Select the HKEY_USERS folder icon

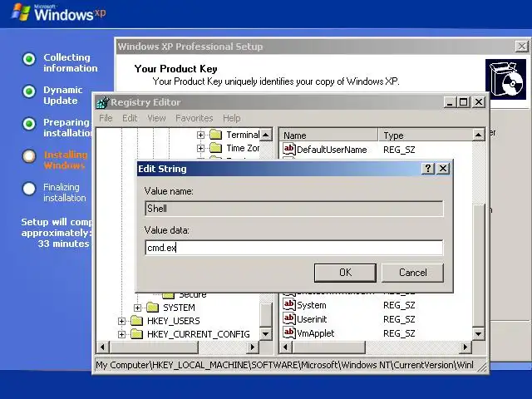click(x=136, y=321)
